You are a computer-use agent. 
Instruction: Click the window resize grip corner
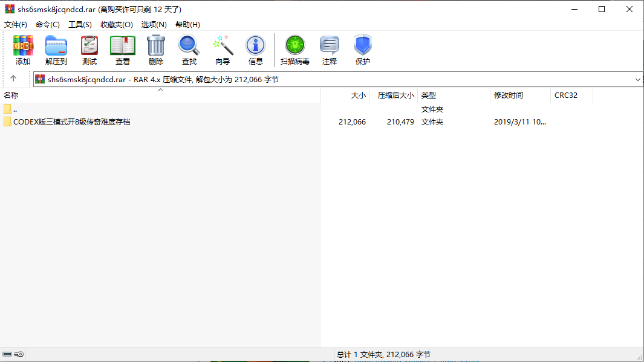(640, 358)
